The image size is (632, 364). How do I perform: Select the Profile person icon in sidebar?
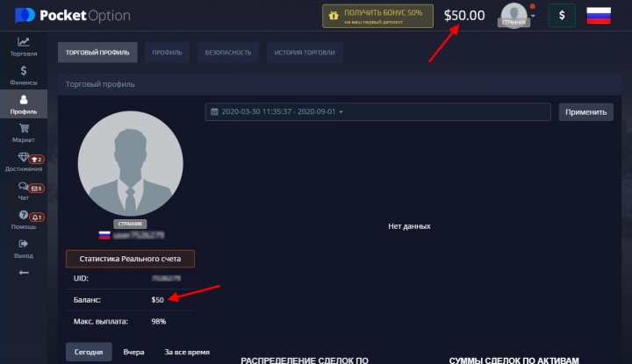(x=24, y=99)
